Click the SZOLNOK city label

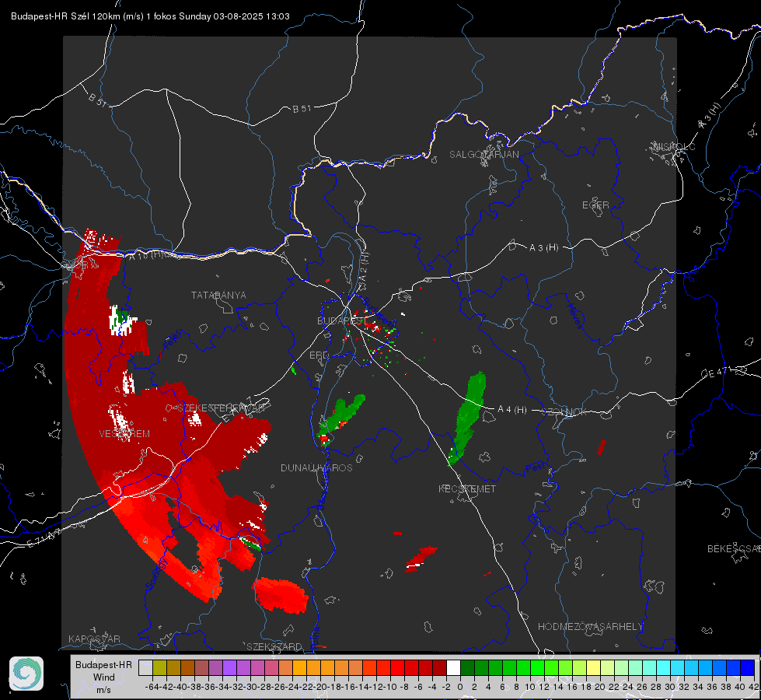(564, 412)
